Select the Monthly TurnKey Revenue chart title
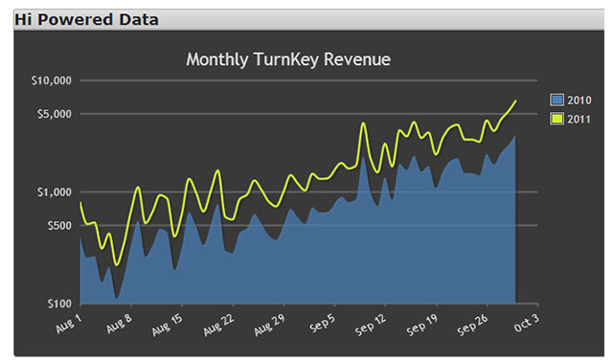Viewport: 613px width, 364px height. click(x=288, y=59)
